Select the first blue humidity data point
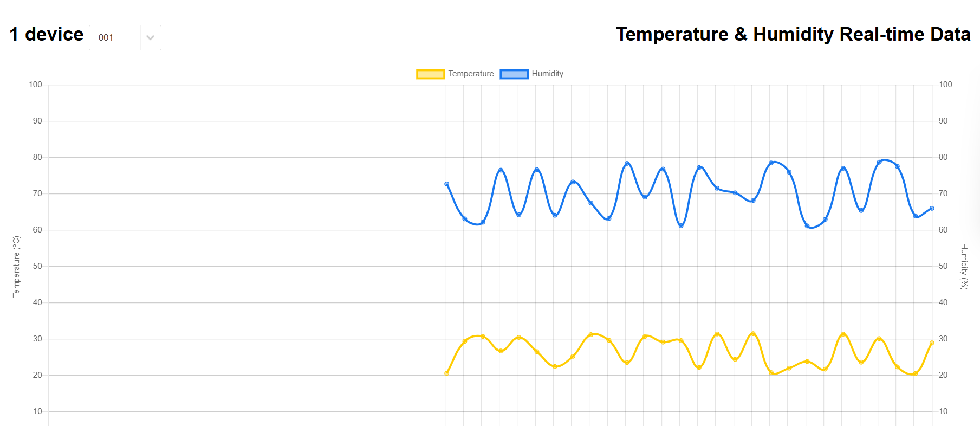This screenshot has width=980, height=426. point(447,184)
